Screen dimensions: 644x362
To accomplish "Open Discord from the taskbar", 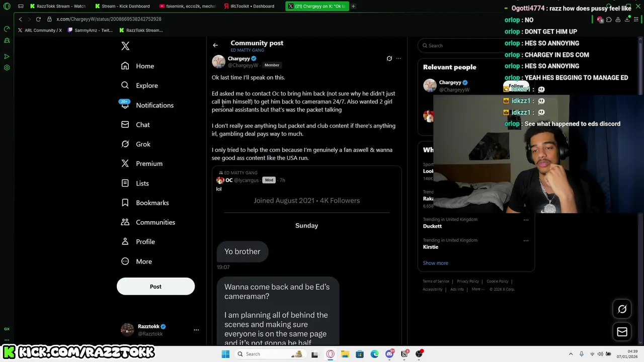I will (x=389, y=354).
